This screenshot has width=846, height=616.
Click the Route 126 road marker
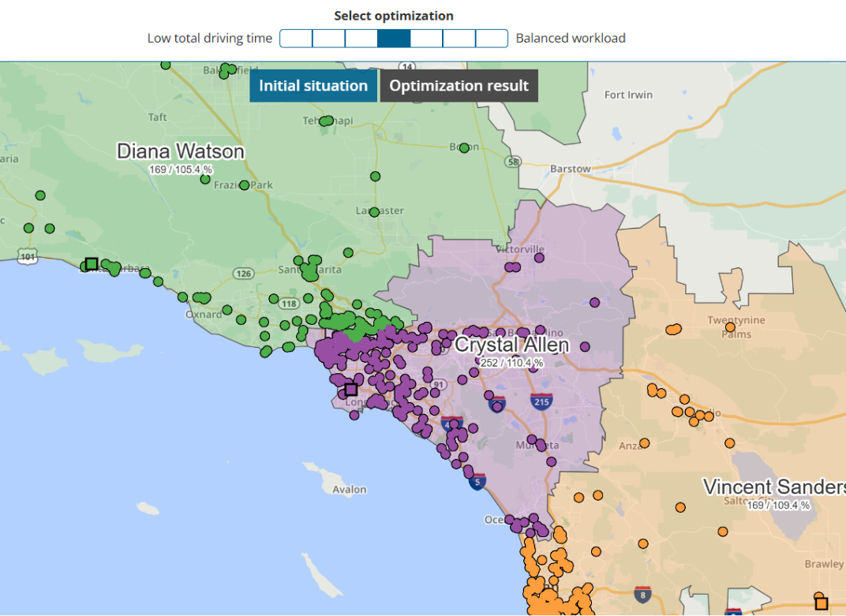[x=244, y=274]
